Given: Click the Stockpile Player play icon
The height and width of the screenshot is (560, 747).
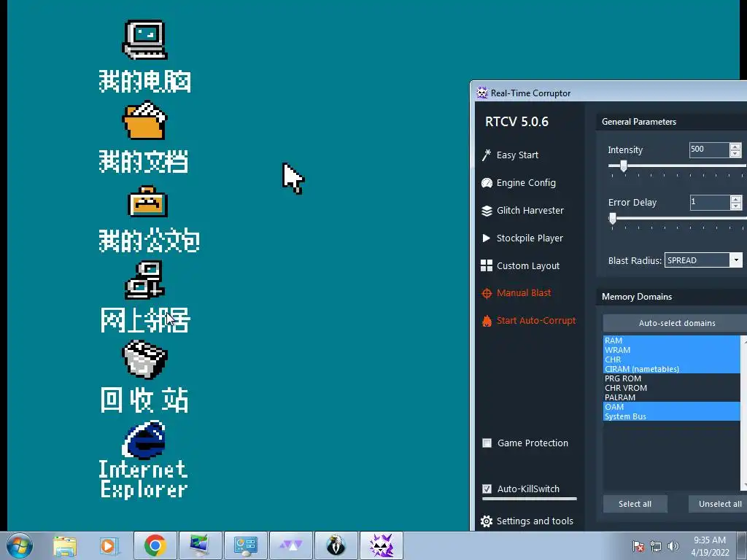Looking at the screenshot, I should [x=486, y=238].
